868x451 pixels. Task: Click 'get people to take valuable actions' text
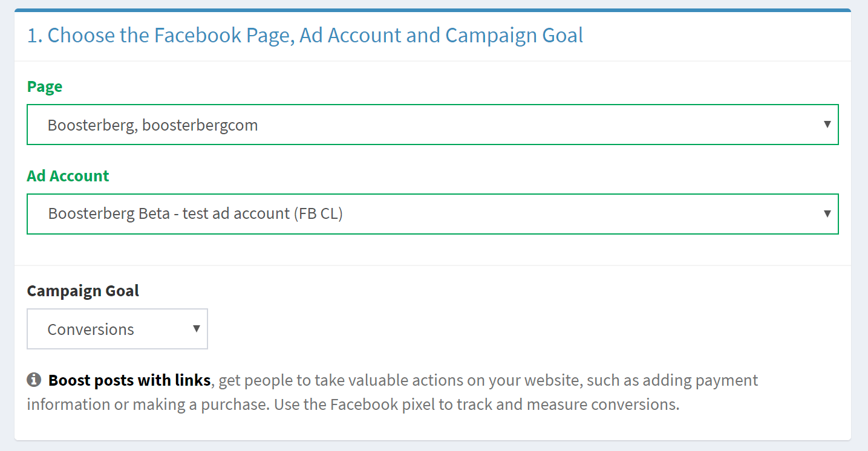[345, 380]
